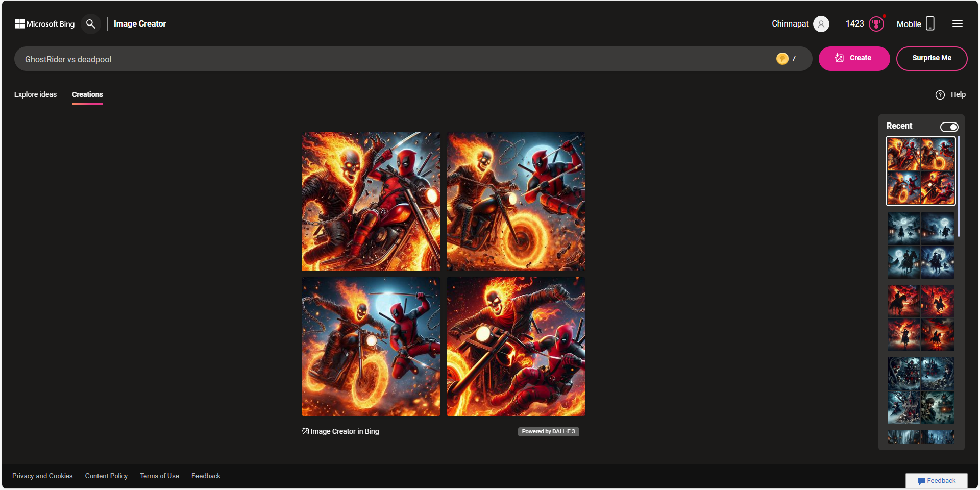Viewport: 980px width, 490px height.
Task: Switch to the Explore ideas tab
Action: (35, 94)
